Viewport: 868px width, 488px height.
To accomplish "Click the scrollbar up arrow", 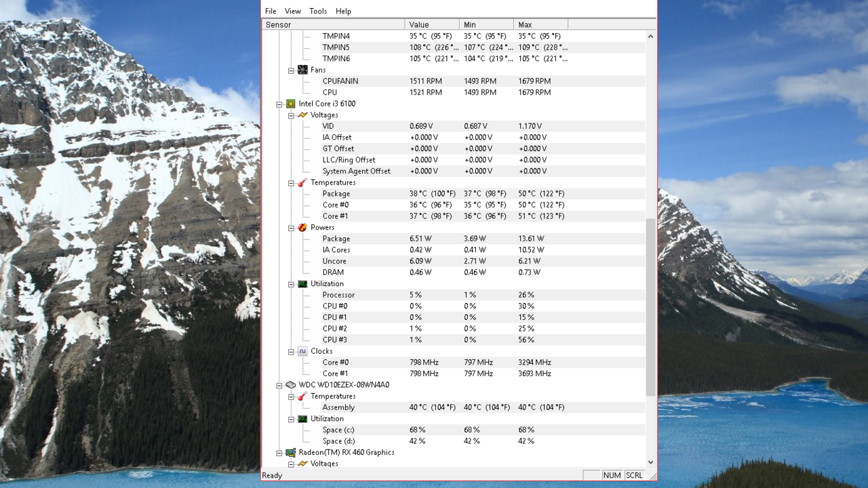I will coord(651,36).
